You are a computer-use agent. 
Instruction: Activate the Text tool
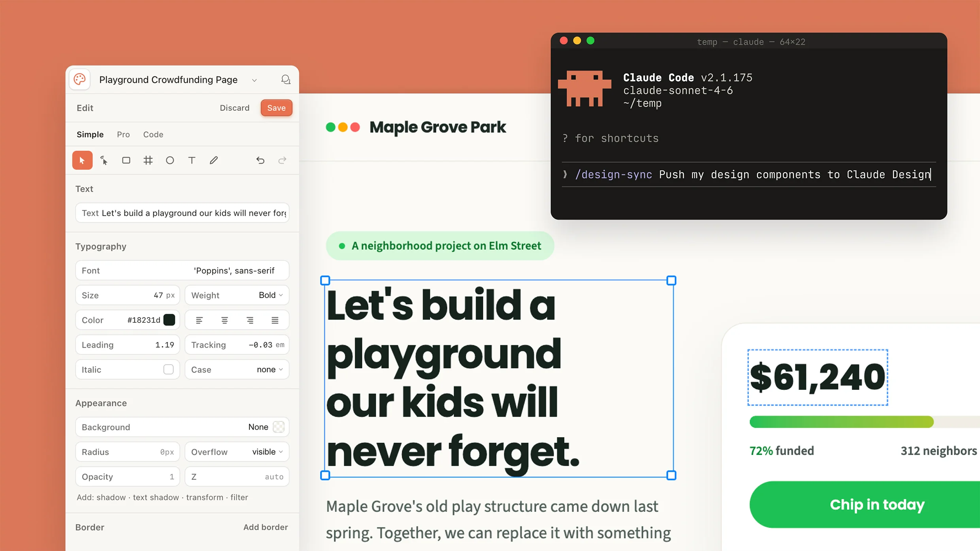click(x=192, y=160)
